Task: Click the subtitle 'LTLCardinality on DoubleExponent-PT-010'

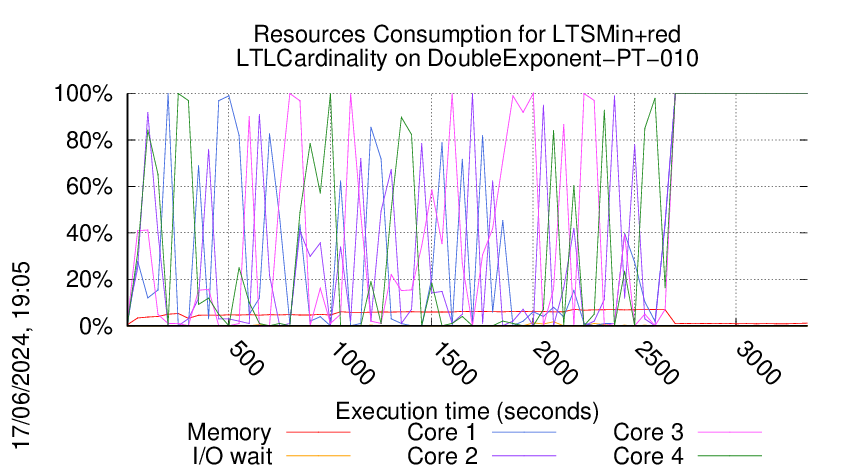Action: 467,58
